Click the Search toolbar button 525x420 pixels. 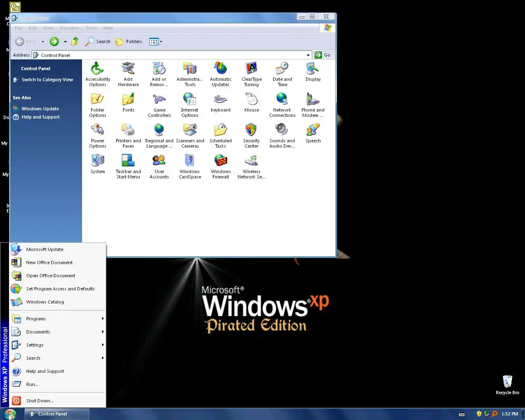(x=98, y=41)
